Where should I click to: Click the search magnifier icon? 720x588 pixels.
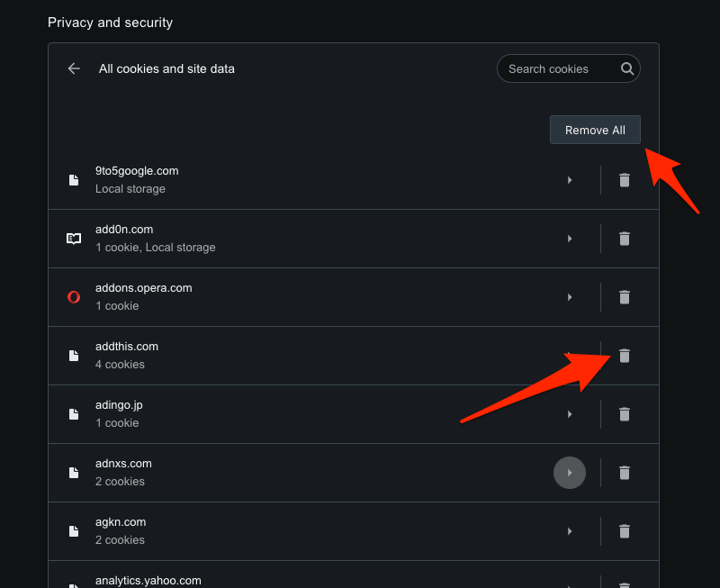click(626, 68)
